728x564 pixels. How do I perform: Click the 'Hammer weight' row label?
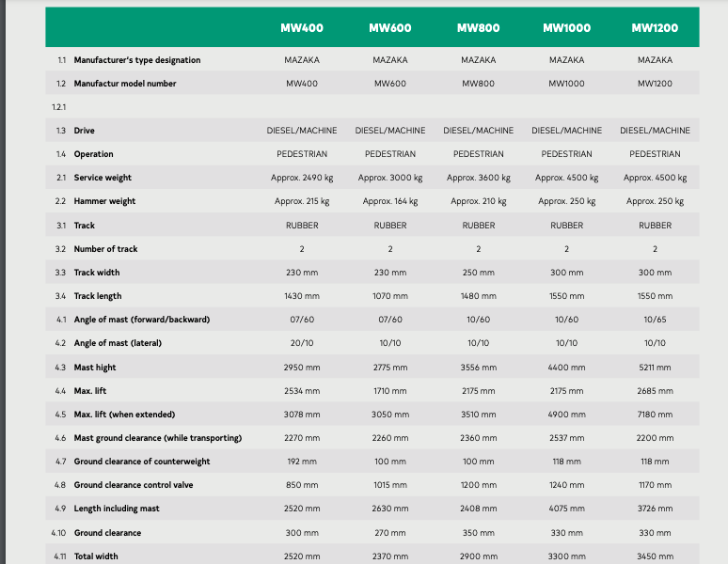click(104, 201)
